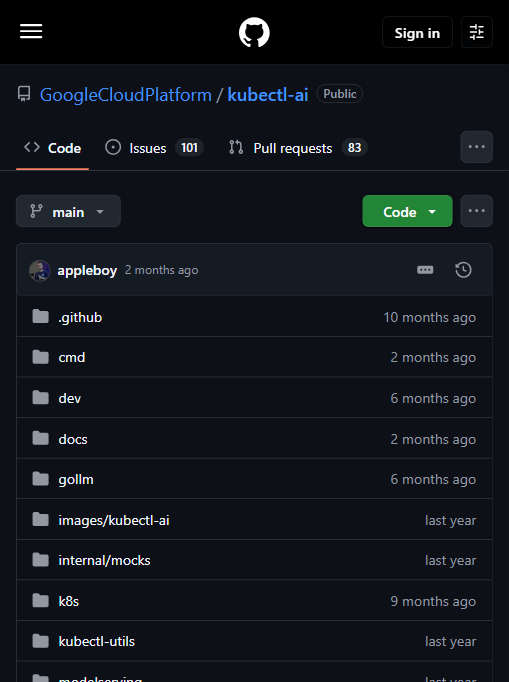Click '2 months ago' in docs row

coord(433,439)
